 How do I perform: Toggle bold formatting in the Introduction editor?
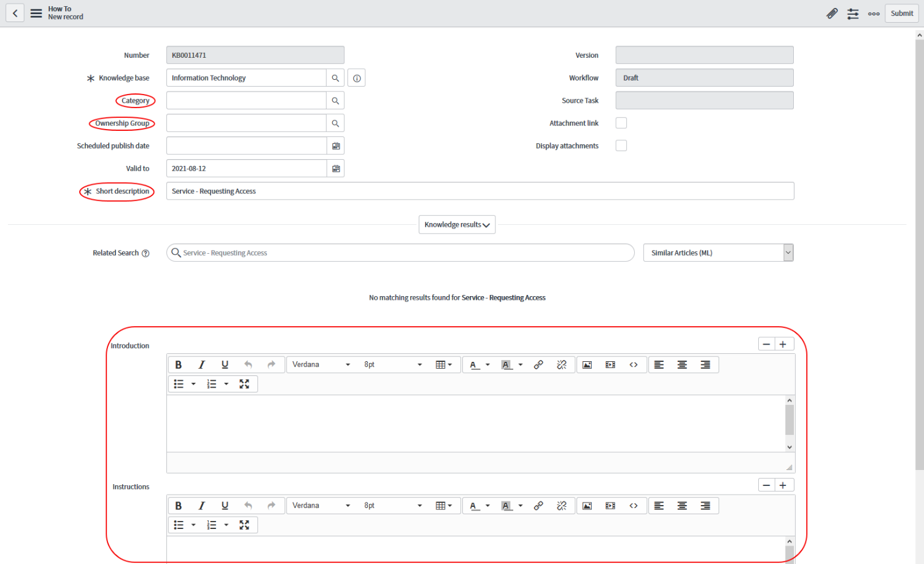click(x=178, y=364)
